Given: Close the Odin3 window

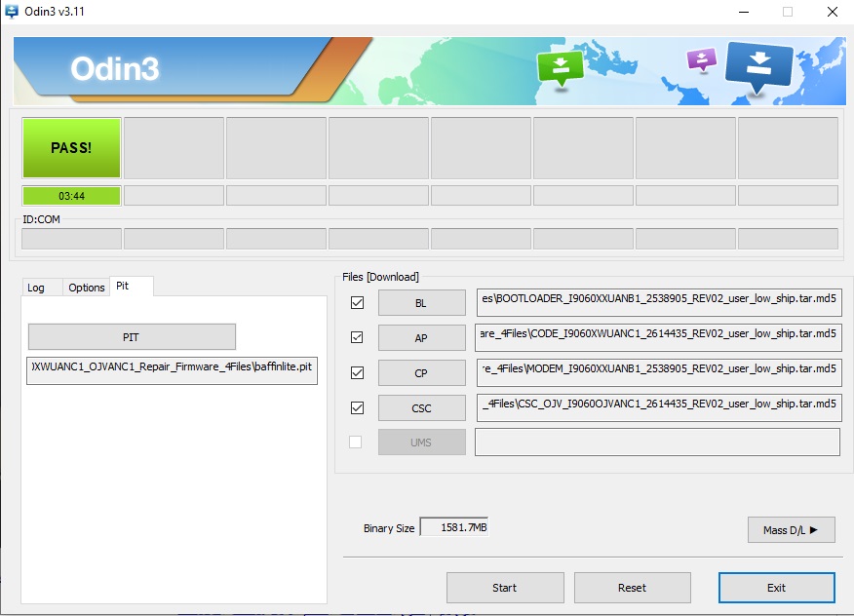Looking at the screenshot, I should click(833, 12).
